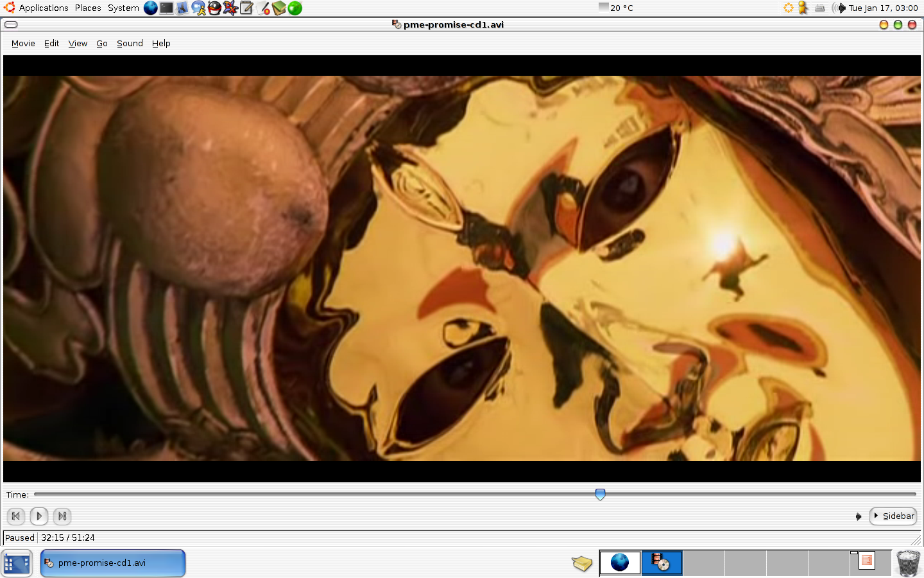Switch to first workspace with globe
Screen dimensions: 924x578
(x=620, y=563)
